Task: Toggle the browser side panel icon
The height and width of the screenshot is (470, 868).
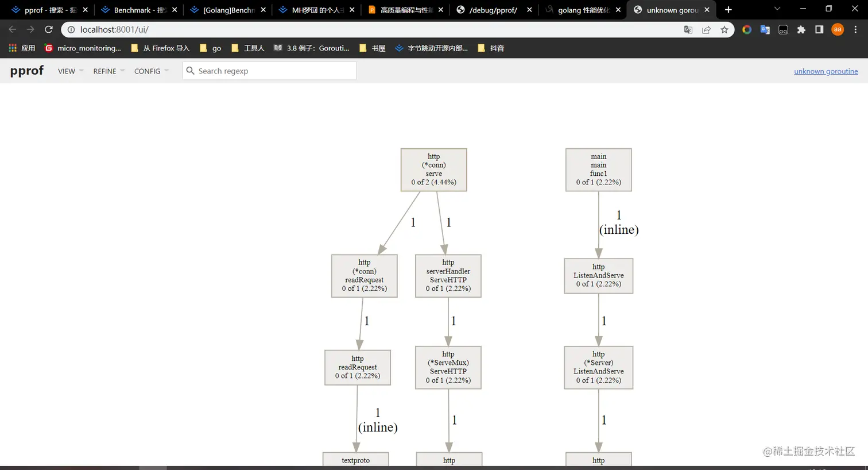Action: click(819, 29)
